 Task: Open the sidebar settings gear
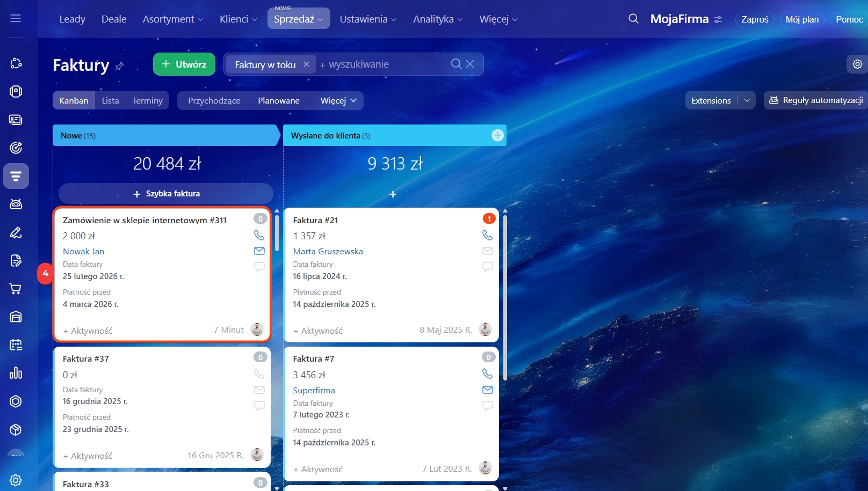point(16,480)
